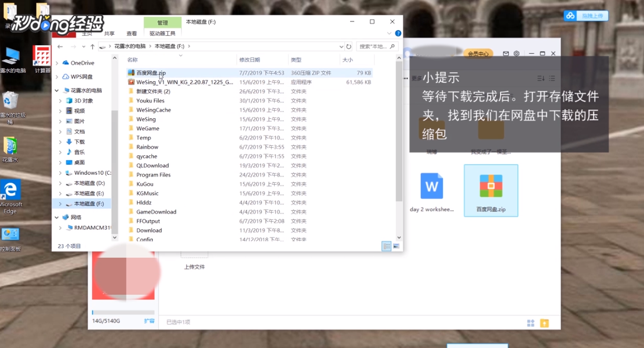This screenshot has height=348, width=644.
Task: Click the 会员中心 button in Baidu Netdisk
Action: 478,53
